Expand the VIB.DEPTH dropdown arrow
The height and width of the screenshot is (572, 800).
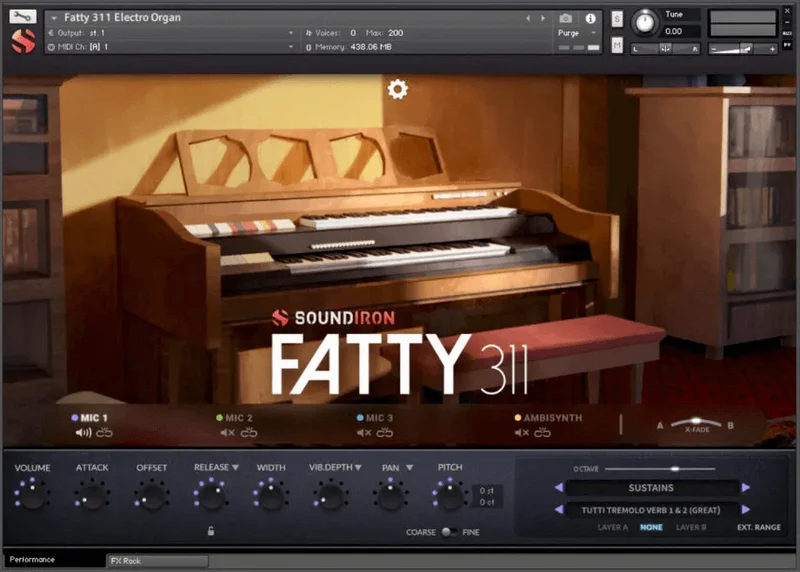tap(358, 467)
